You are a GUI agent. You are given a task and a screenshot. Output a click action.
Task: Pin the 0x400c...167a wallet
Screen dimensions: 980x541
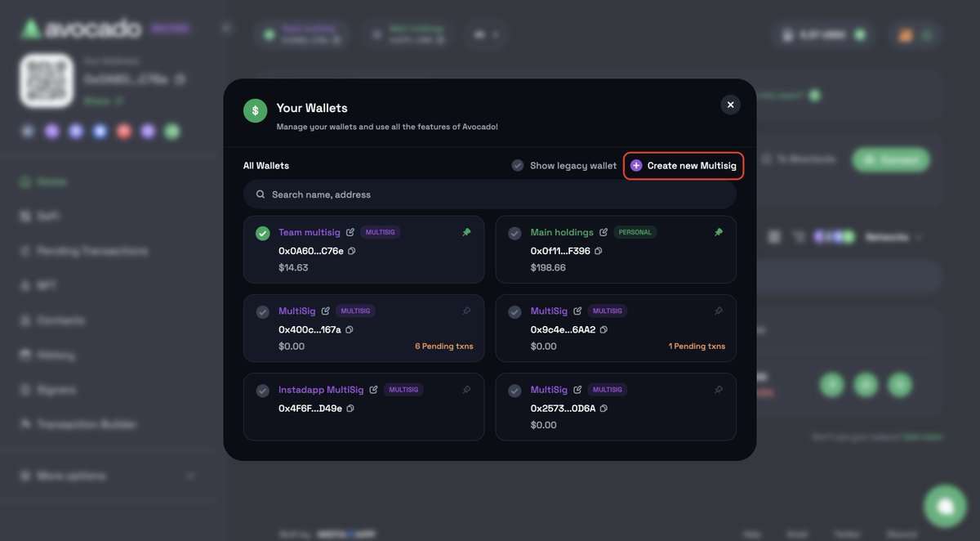tap(466, 311)
